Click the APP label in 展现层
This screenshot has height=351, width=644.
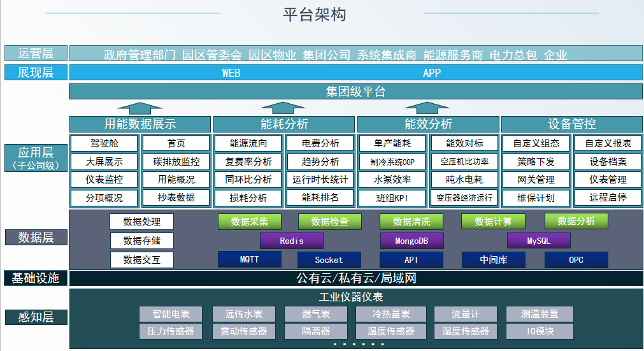tap(432, 73)
